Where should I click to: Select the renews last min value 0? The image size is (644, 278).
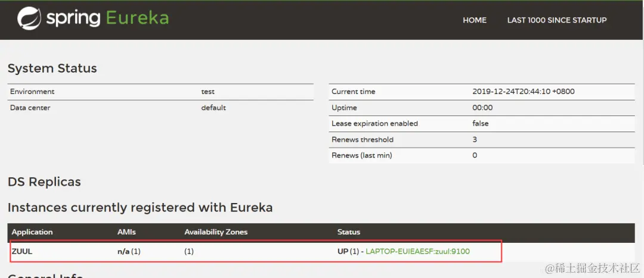pyautogui.click(x=475, y=155)
